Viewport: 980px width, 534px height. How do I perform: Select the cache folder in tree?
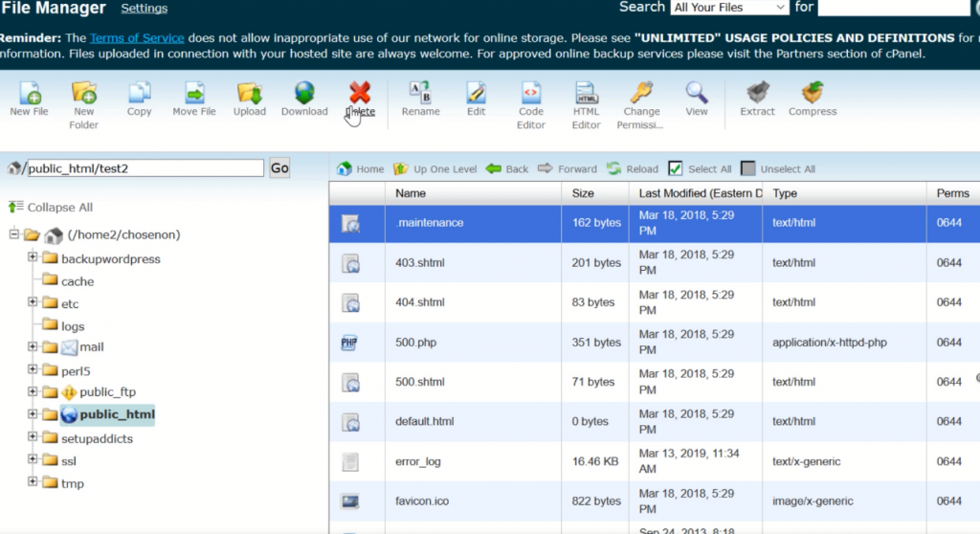78,281
